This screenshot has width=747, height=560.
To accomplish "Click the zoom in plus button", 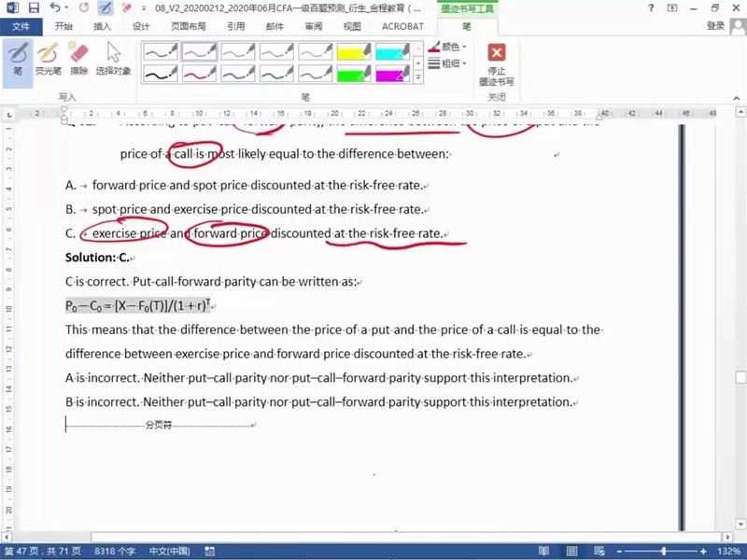I will tap(703, 552).
